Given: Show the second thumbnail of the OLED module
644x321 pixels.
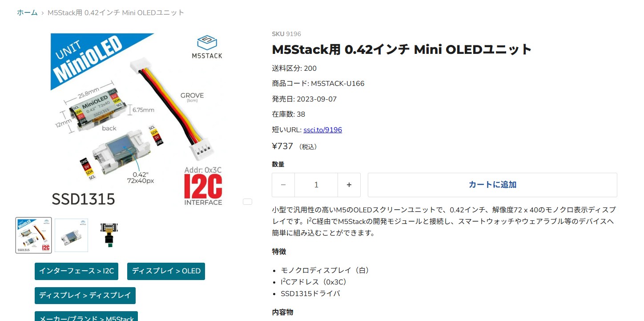Looking at the screenshot, I should tap(71, 235).
